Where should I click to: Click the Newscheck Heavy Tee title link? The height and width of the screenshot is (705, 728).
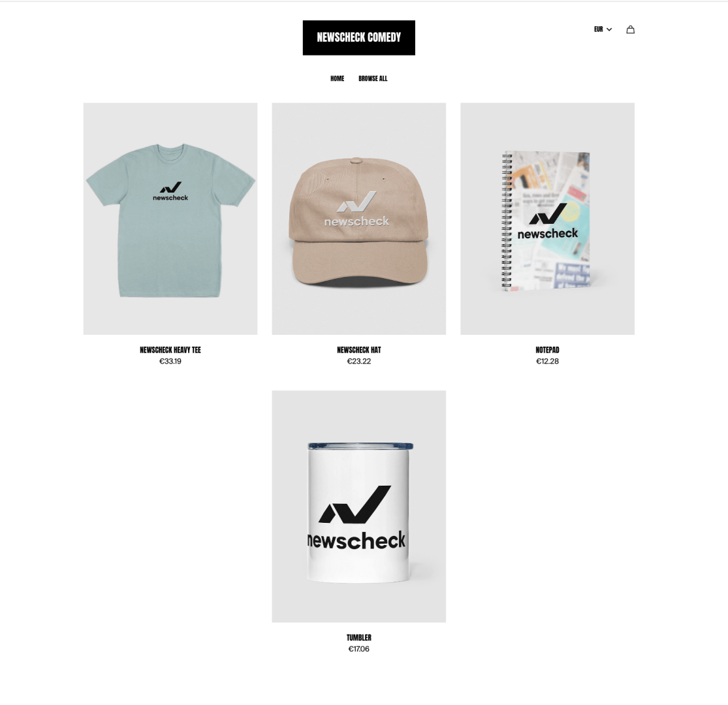pyautogui.click(x=170, y=350)
